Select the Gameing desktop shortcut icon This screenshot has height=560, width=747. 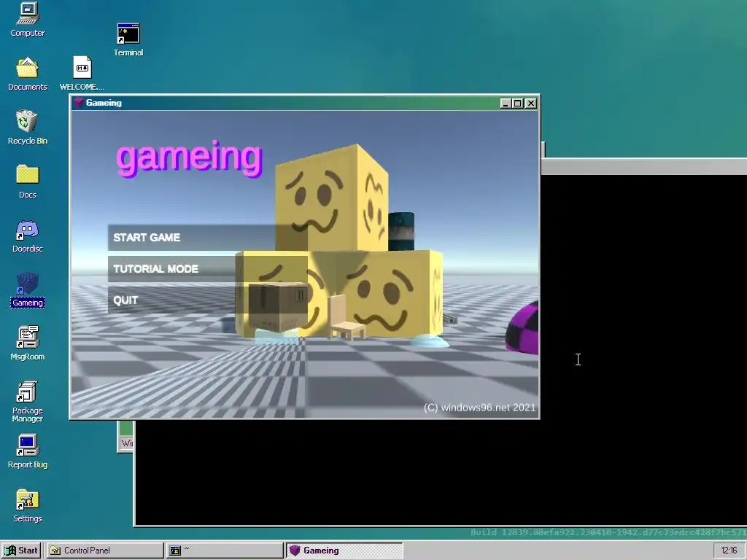click(27, 289)
